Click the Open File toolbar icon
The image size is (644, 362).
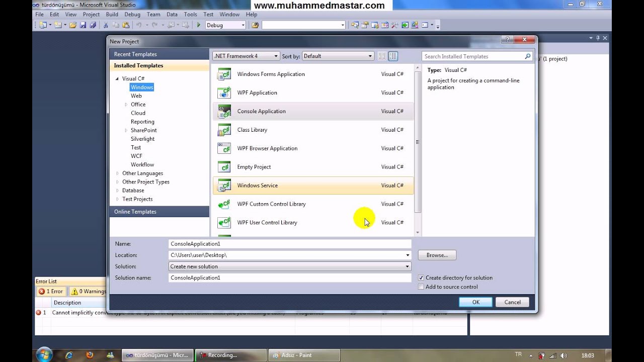pyautogui.click(x=73, y=25)
